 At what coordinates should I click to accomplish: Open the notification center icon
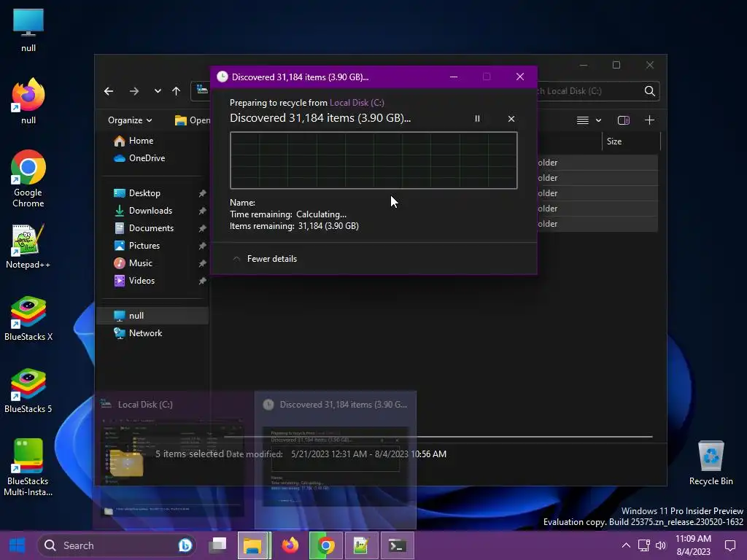[729, 545]
